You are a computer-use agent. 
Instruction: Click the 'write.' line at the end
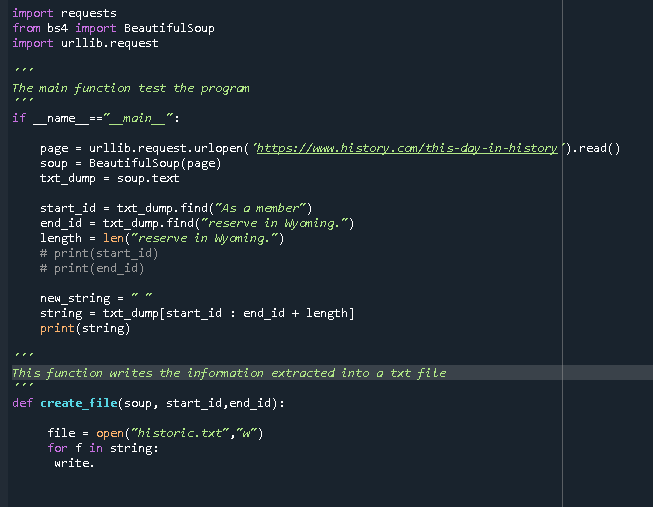[75, 463]
